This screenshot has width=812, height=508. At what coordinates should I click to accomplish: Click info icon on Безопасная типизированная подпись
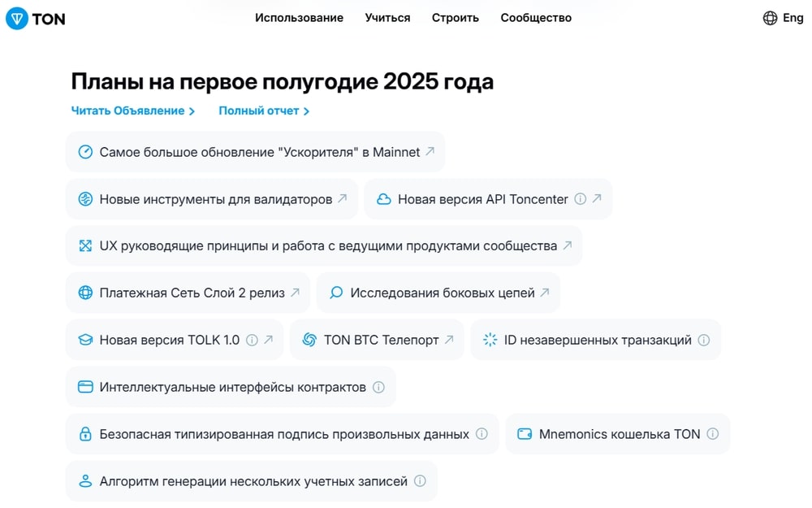(482, 434)
